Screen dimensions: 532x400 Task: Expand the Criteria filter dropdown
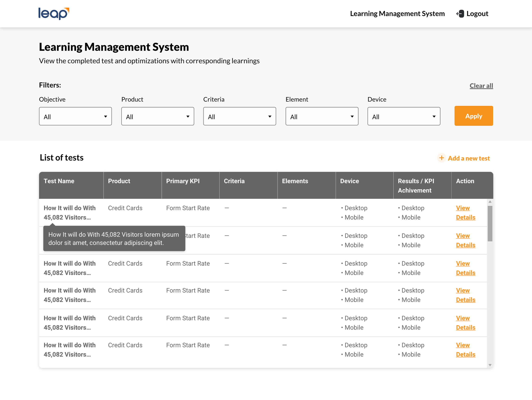(240, 116)
